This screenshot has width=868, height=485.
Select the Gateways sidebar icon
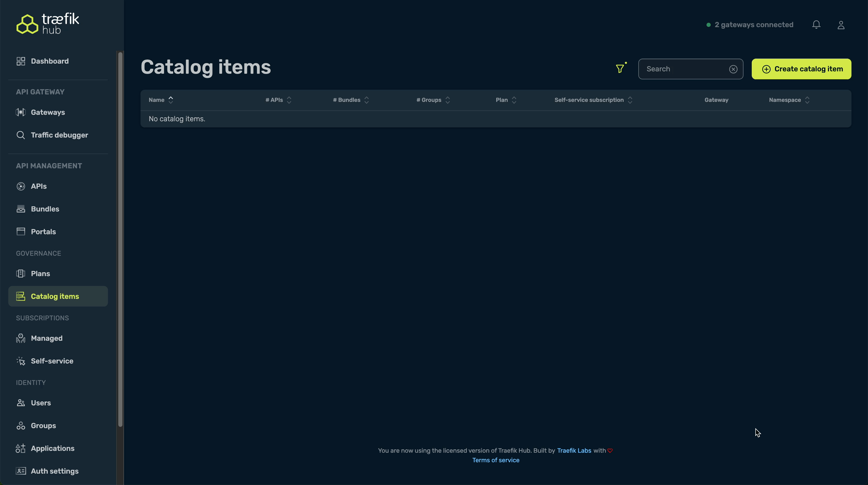point(20,112)
